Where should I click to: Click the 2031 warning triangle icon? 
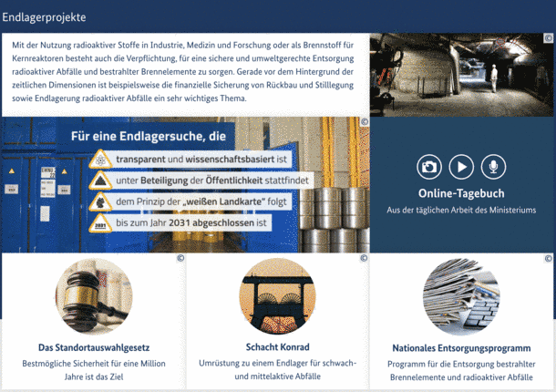tap(100, 223)
